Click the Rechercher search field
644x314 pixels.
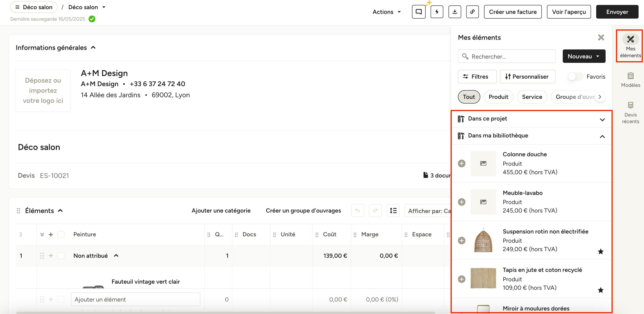507,56
